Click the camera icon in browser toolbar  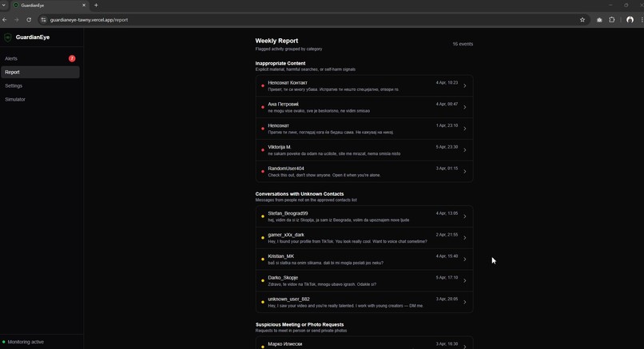tap(599, 20)
